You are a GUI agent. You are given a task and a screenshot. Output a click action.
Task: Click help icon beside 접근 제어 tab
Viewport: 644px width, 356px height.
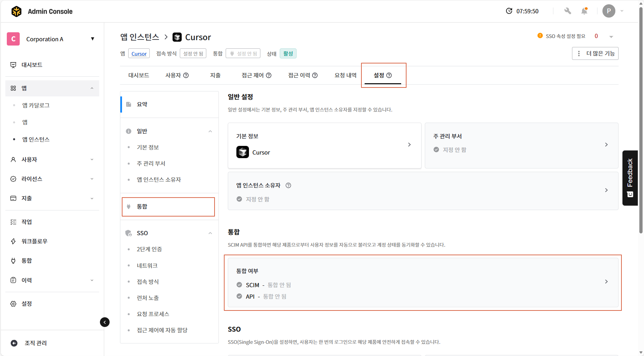(269, 75)
